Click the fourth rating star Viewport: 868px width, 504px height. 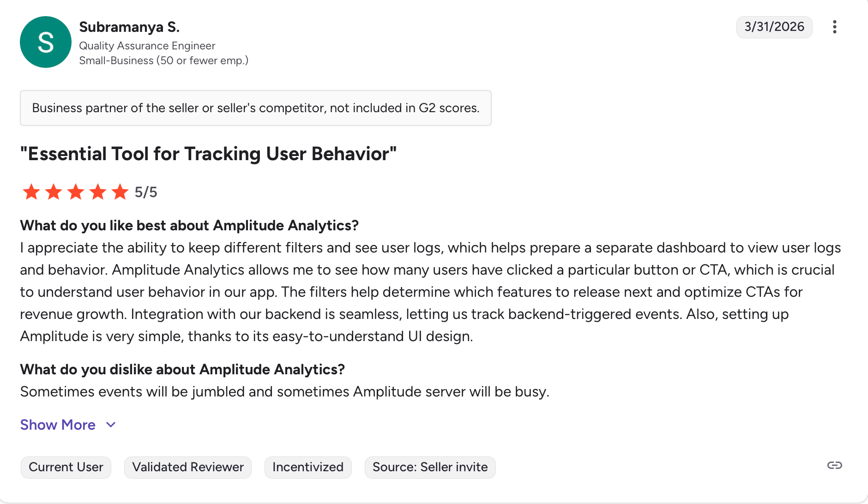click(98, 192)
